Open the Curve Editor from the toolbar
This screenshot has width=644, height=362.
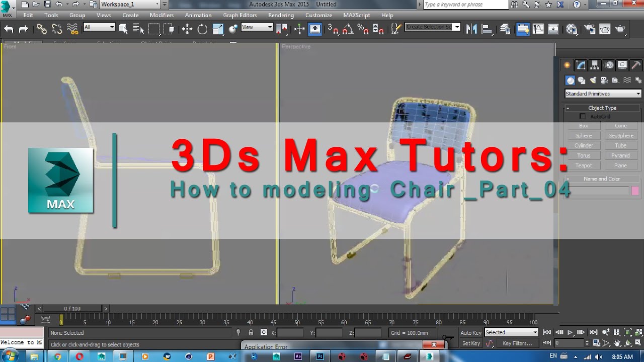pos(538,29)
